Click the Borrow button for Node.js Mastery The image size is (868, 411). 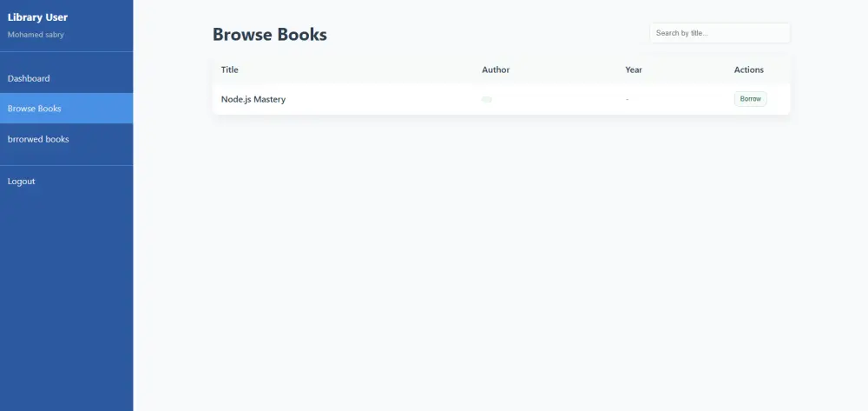tap(750, 99)
